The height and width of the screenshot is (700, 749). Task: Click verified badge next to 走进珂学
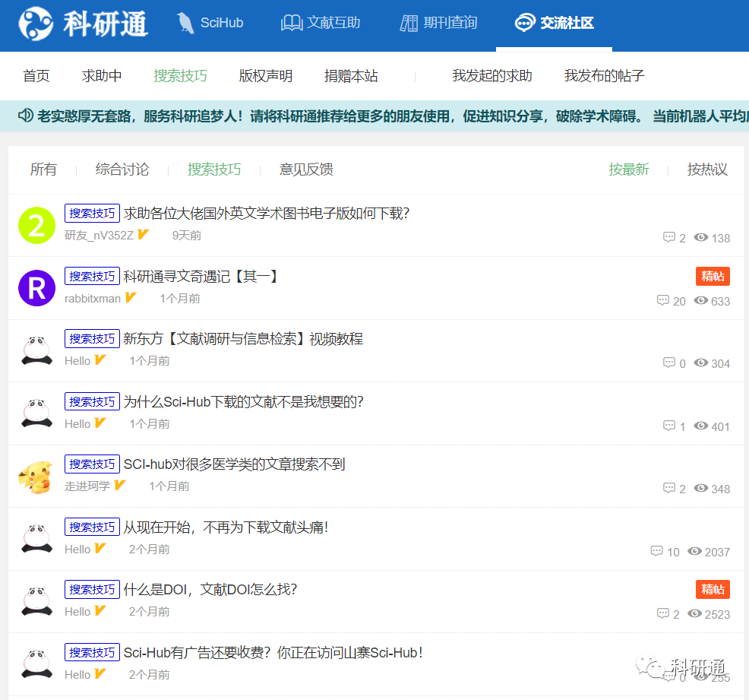coord(119,485)
